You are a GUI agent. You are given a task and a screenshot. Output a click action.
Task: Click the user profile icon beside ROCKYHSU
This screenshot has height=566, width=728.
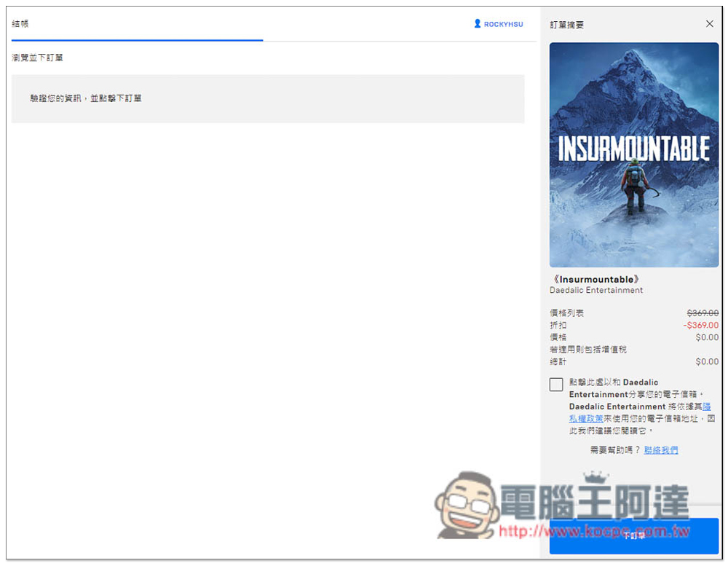coord(478,24)
